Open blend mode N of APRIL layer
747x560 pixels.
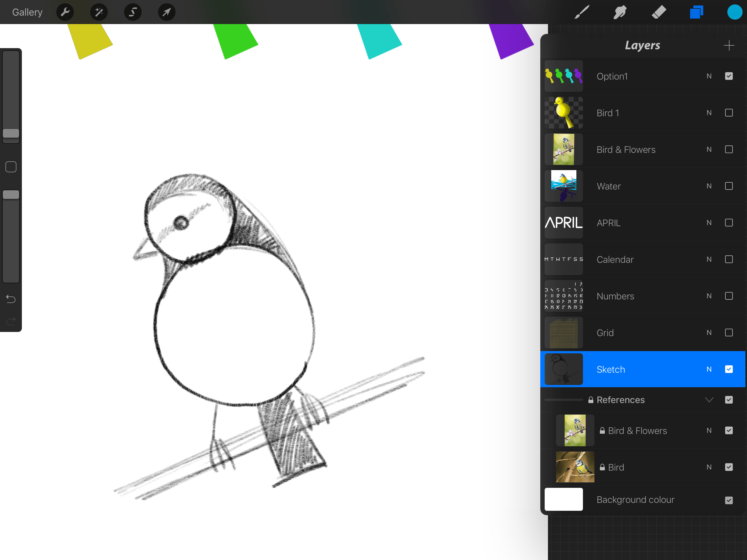(x=709, y=223)
